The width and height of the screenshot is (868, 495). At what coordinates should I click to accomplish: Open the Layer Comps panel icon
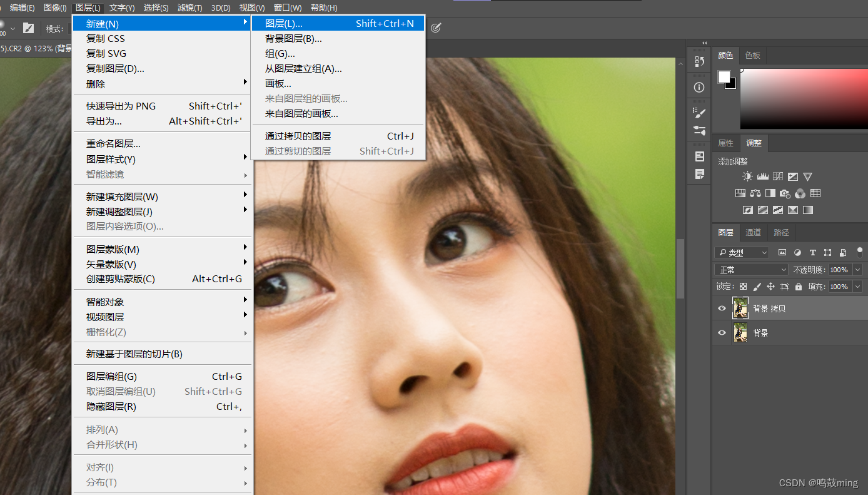pos(700,156)
